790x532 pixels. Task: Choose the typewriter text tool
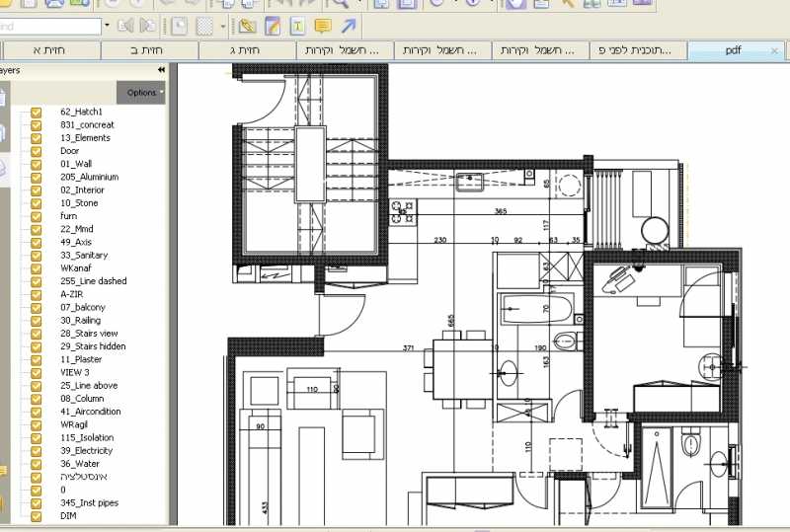pyautogui.click(x=297, y=27)
